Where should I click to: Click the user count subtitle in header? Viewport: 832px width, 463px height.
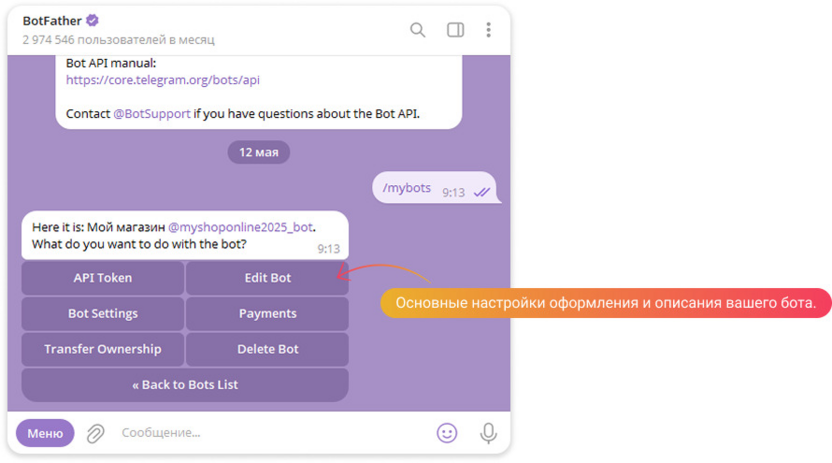(x=118, y=40)
